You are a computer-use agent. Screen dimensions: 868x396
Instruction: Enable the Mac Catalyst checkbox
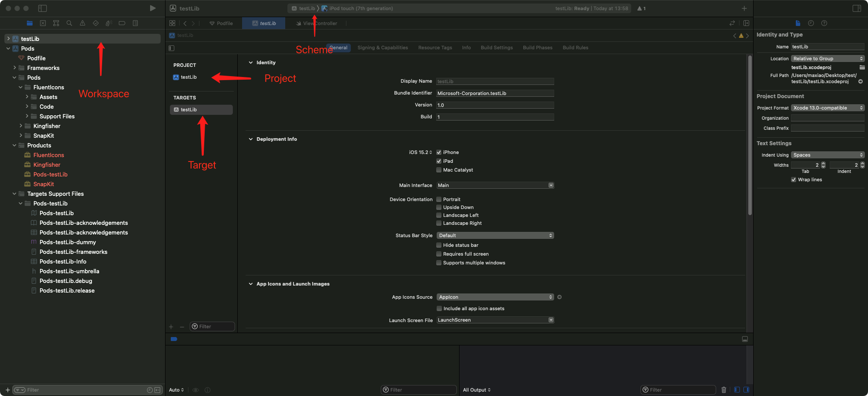click(439, 170)
